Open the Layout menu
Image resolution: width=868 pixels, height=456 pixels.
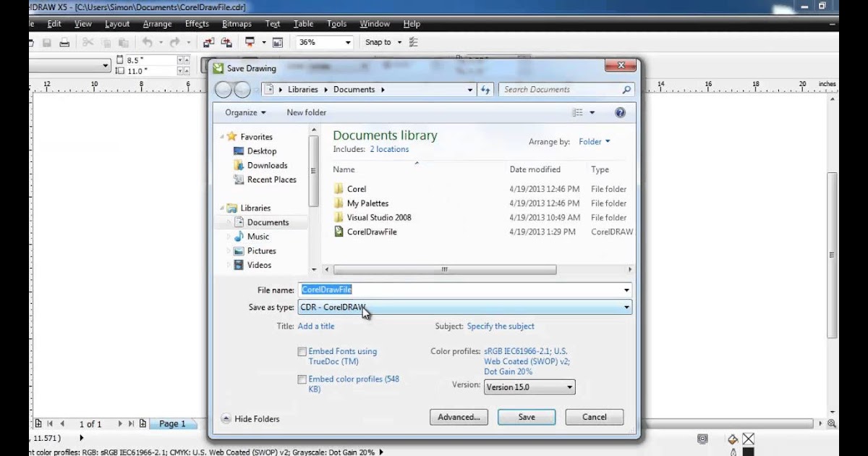point(117,24)
